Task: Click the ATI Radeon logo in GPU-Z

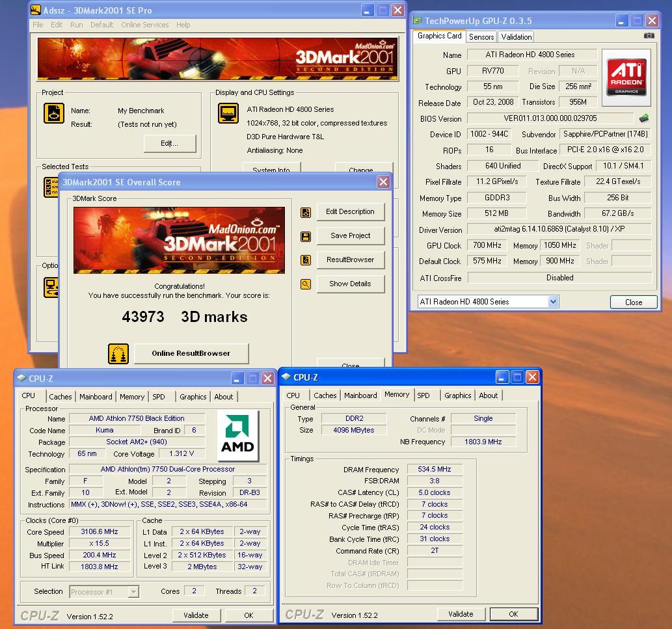Action: pyautogui.click(x=626, y=77)
